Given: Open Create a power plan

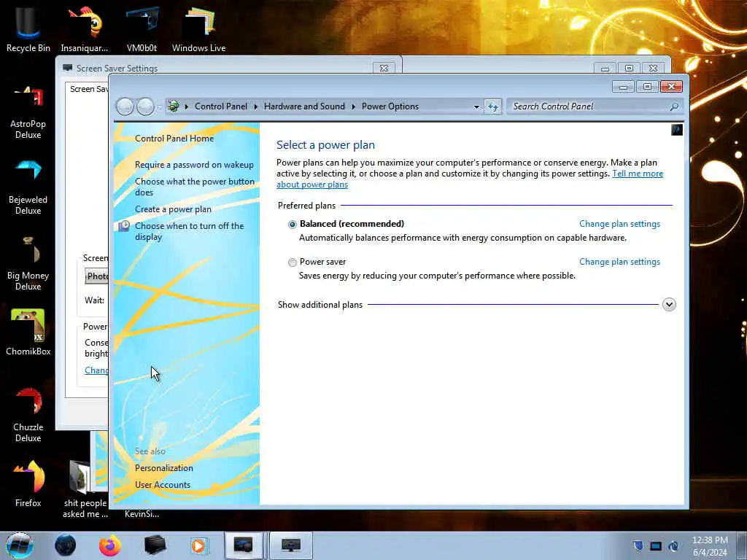Looking at the screenshot, I should tap(173, 209).
